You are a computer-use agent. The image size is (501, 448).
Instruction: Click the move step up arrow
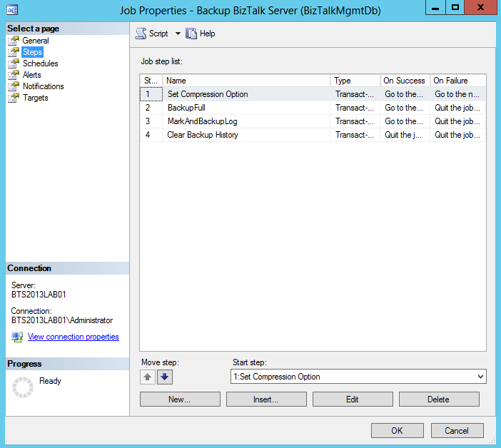[x=148, y=377]
